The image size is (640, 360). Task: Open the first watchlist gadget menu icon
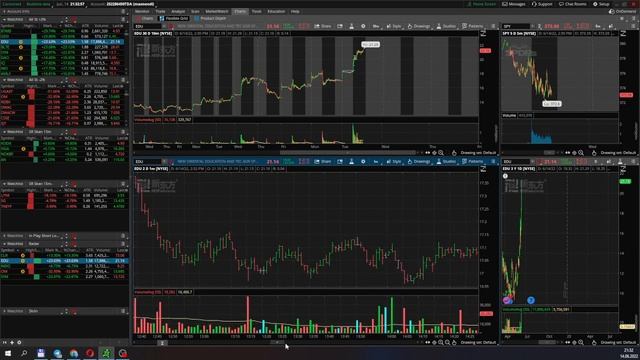pyautogui.click(x=123, y=19)
